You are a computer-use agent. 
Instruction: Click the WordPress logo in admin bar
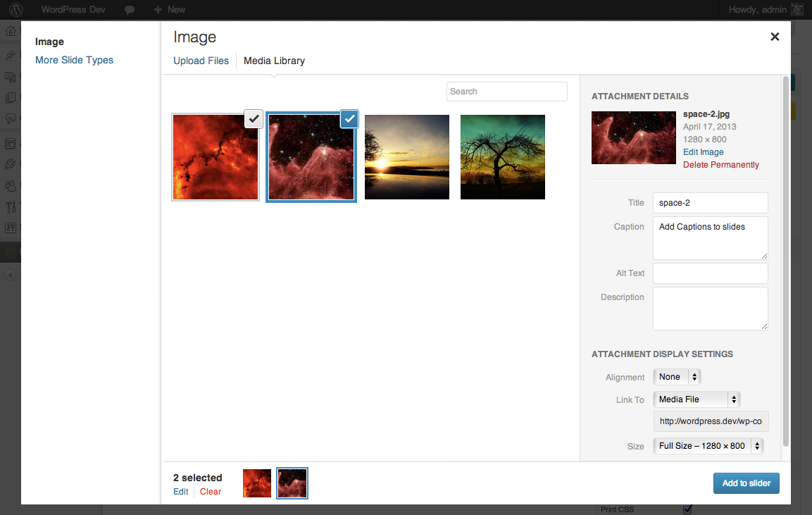16,10
